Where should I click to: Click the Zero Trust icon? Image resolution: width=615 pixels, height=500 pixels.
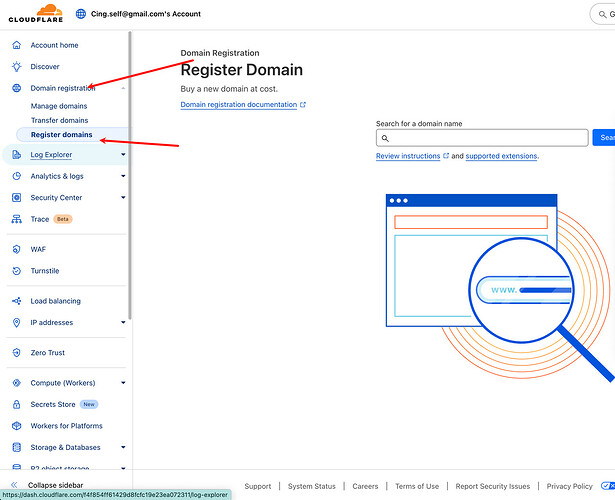16,353
